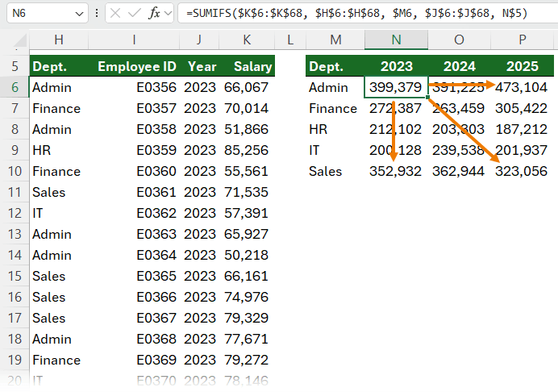Select cell with value 473,104
This screenshot has height=392, width=558.
click(522, 87)
